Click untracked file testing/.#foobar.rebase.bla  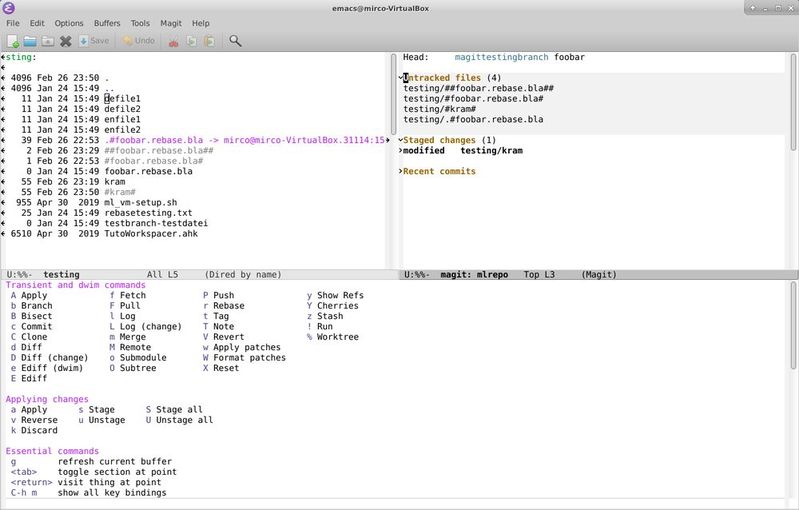coord(473,120)
